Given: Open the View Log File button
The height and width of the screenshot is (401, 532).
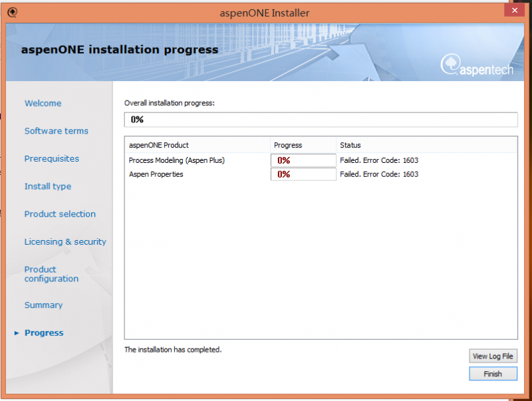Looking at the screenshot, I should (x=493, y=356).
